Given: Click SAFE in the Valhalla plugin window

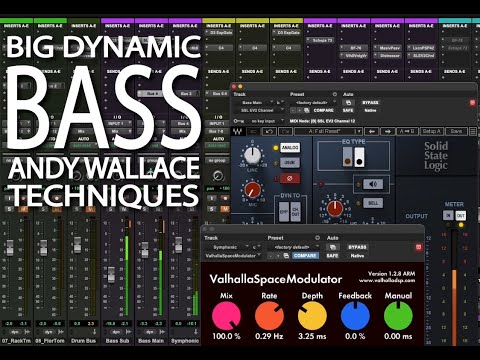Looking at the screenshot, I should (x=332, y=256).
